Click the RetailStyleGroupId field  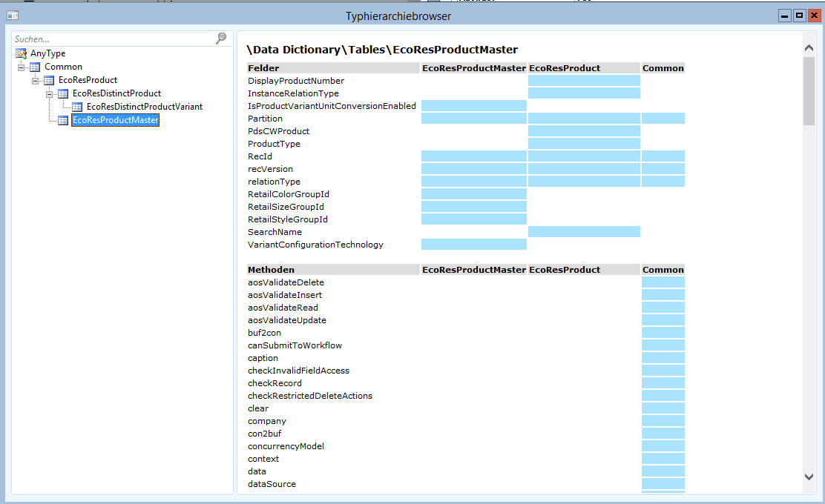(288, 219)
